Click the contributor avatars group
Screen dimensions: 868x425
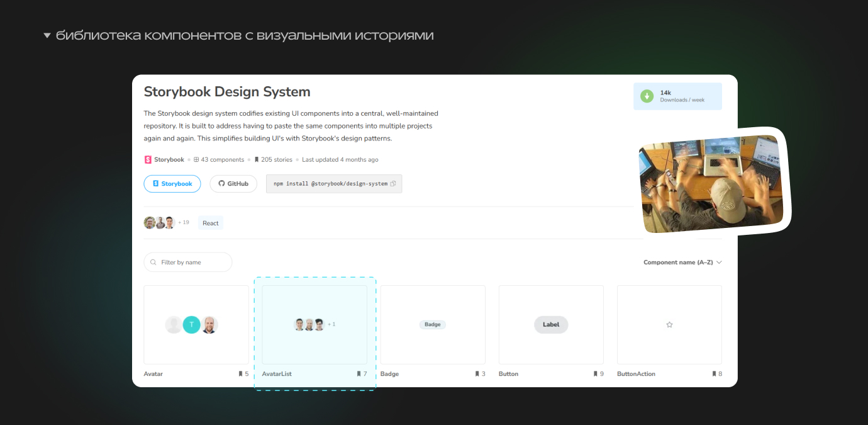(159, 222)
